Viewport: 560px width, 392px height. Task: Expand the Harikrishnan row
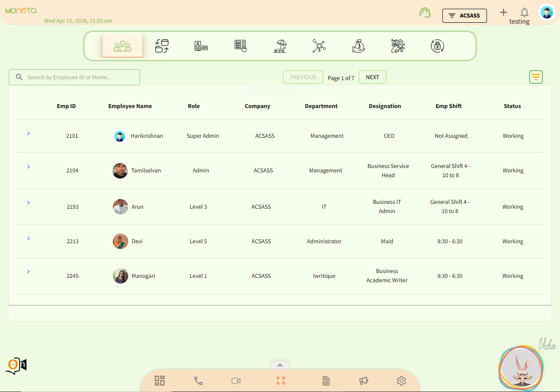28,133
